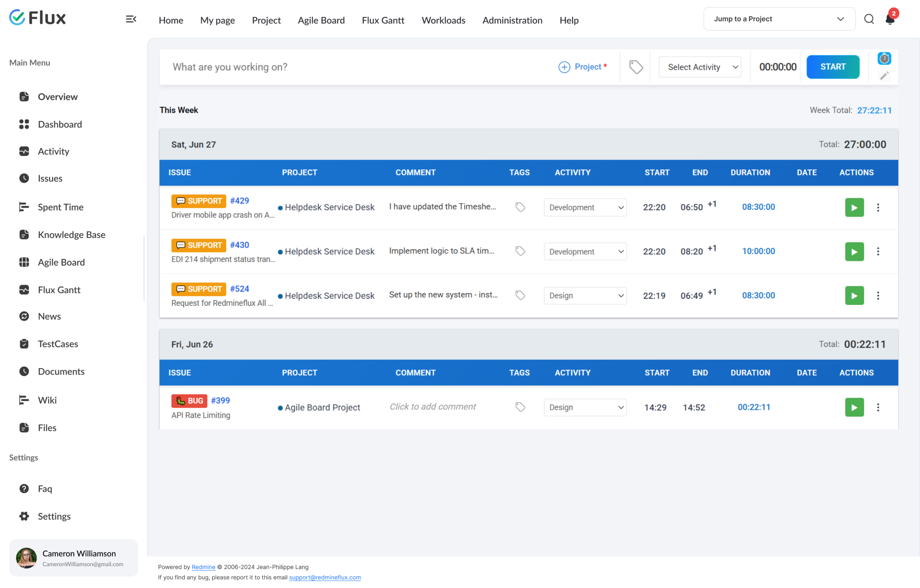
Task: Open the search icon in the header
Action: (869, 19)
